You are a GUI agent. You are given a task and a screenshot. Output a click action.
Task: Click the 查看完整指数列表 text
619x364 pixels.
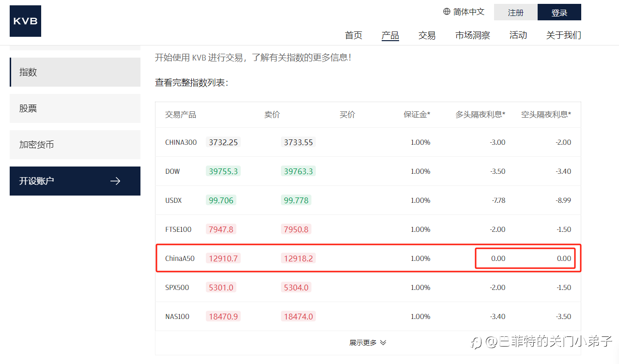pos(191,83)
